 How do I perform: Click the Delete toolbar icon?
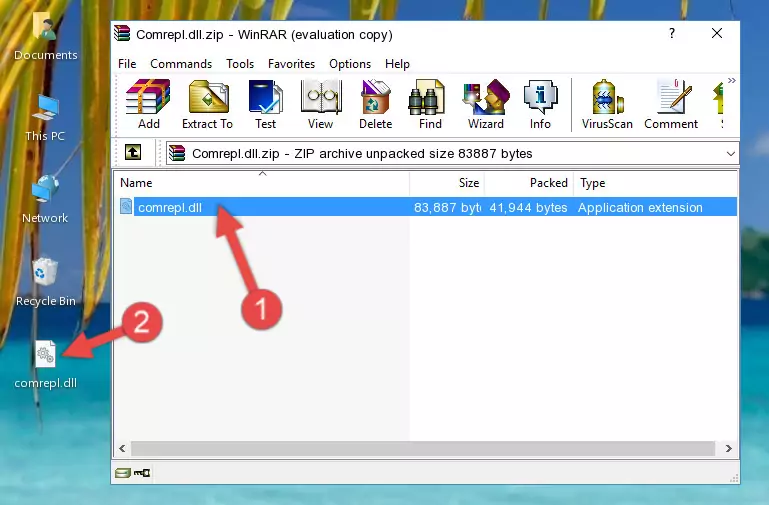click(x=375, y=104)
